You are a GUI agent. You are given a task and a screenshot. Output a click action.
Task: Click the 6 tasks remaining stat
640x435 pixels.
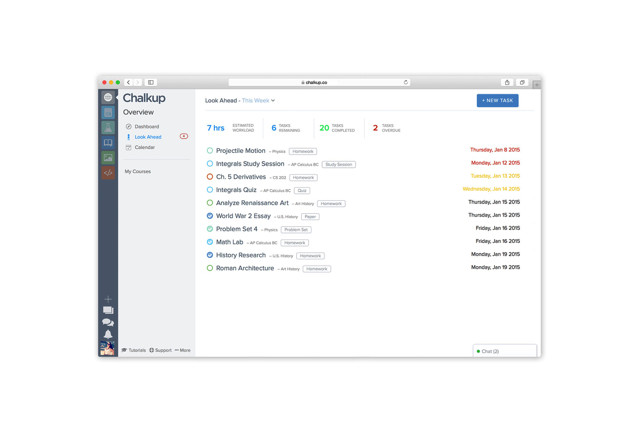[286, 128]
